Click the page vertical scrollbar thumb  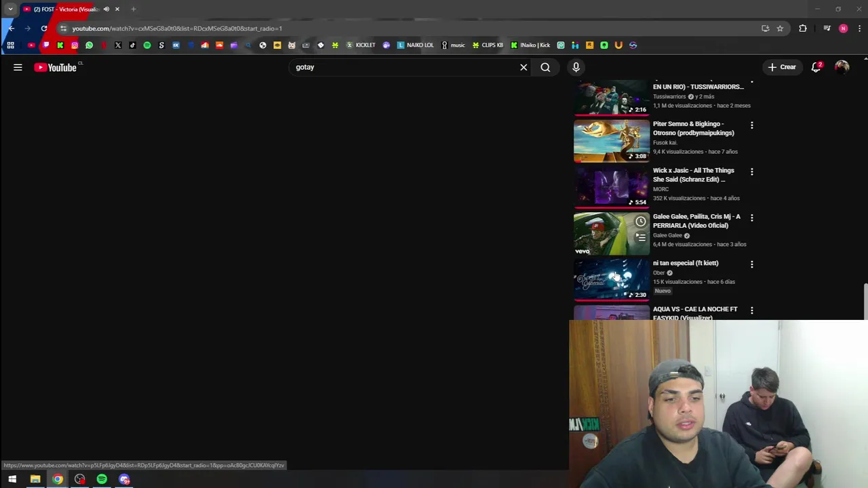865,300
